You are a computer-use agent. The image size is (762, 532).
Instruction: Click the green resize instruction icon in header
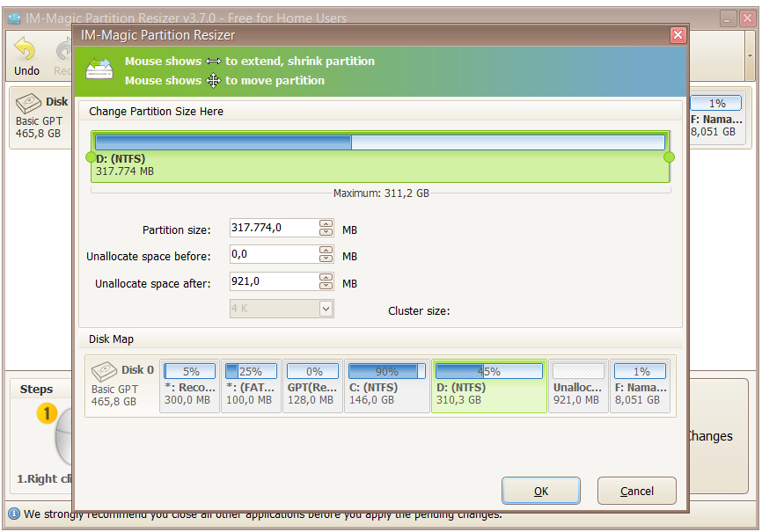point(98,65)
